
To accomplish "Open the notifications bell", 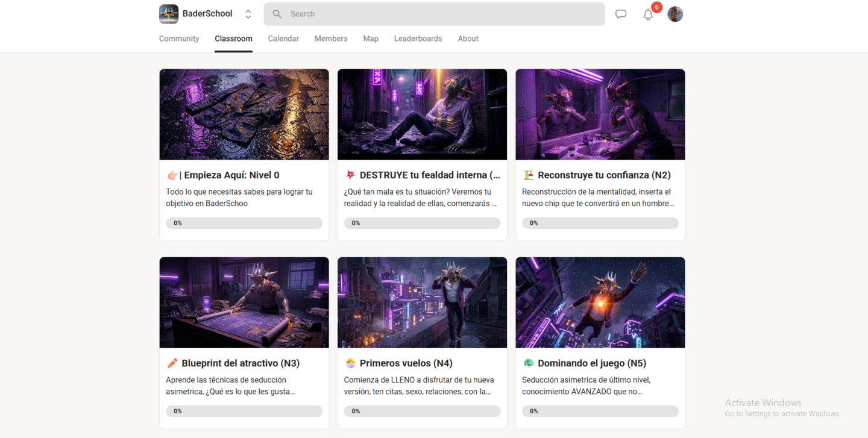I will pos(648,14).
